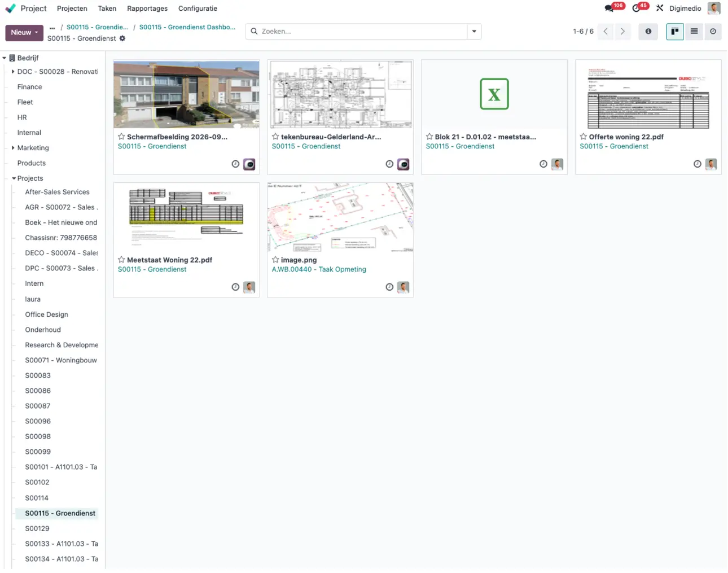Open the messages chat icon with badge

[609, 8]
